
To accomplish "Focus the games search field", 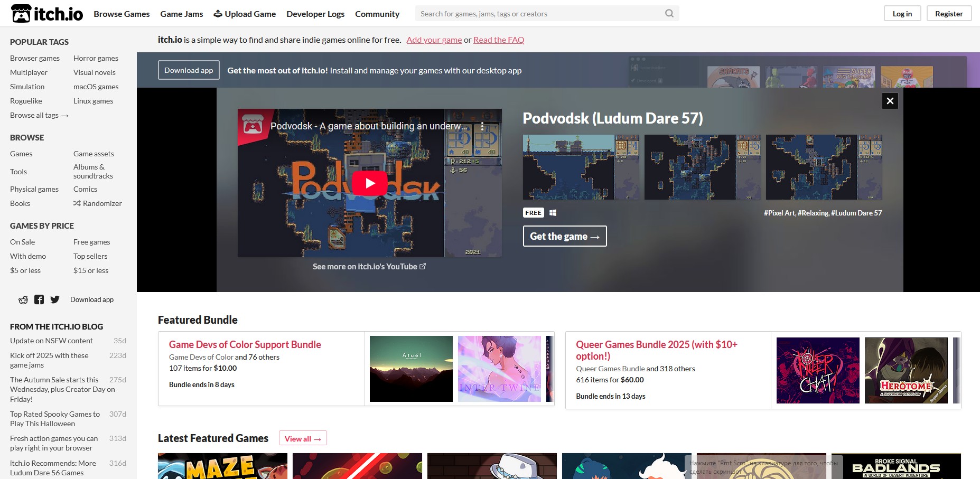I will click(x=539, y=14).
